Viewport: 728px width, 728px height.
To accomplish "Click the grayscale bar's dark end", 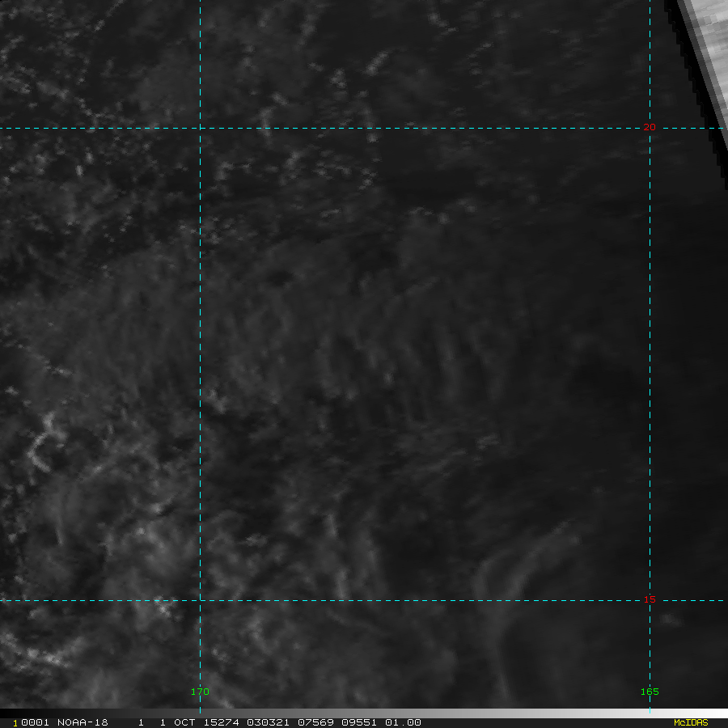I will point(8,713).
